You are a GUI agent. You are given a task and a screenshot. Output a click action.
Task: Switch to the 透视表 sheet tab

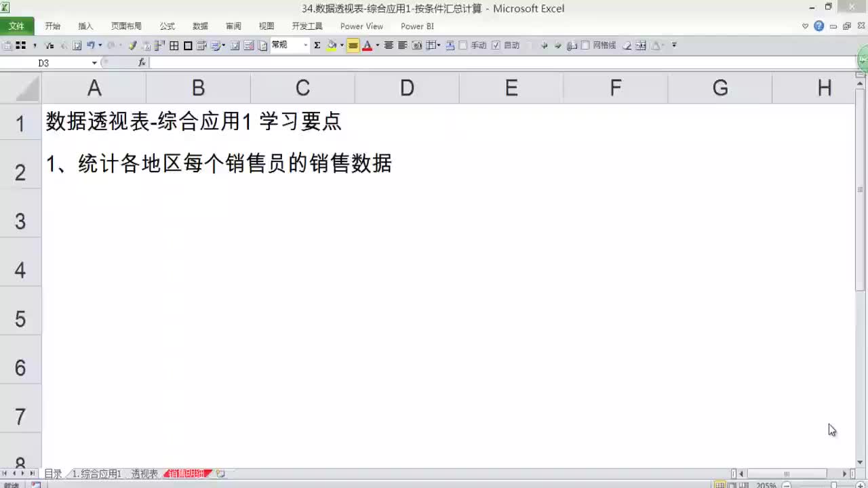[144, 474]
